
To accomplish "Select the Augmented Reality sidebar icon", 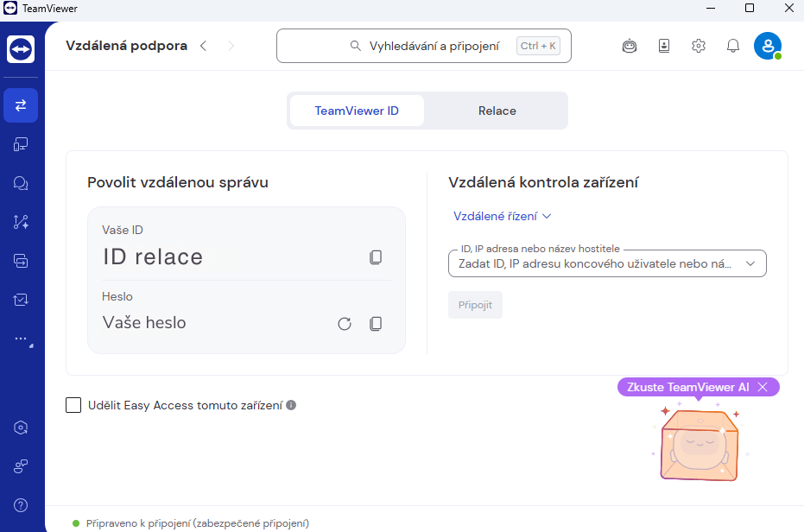I will coord(20,222).
